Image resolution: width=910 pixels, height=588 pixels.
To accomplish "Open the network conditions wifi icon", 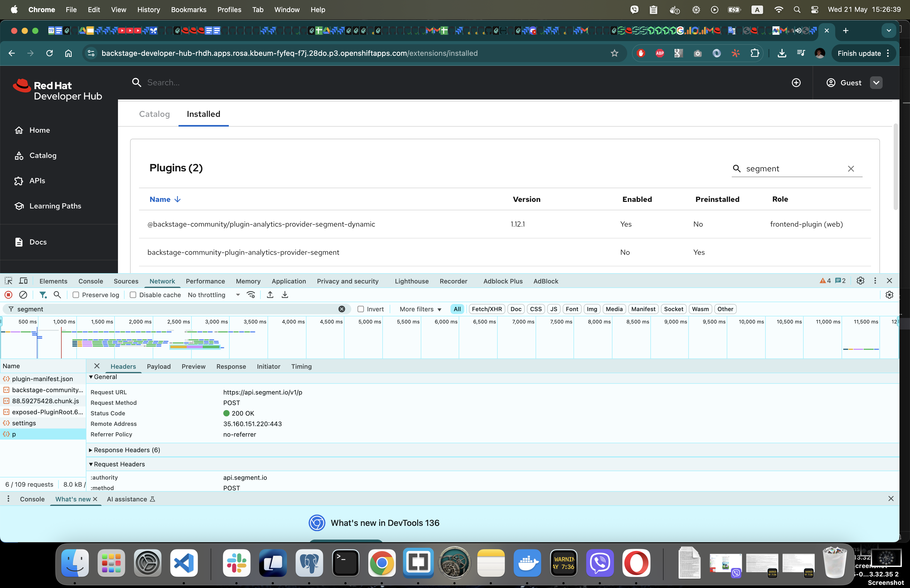I will tap(251, 295).
